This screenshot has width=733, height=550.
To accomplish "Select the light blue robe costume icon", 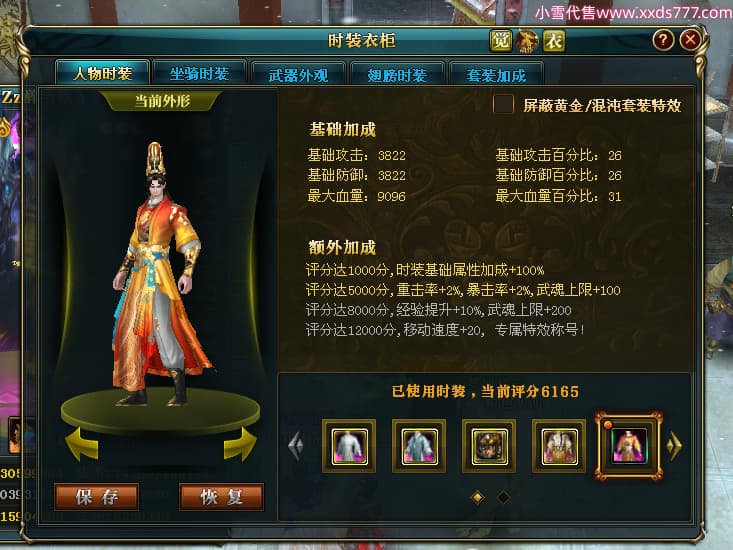I will (x=419, y=446).
